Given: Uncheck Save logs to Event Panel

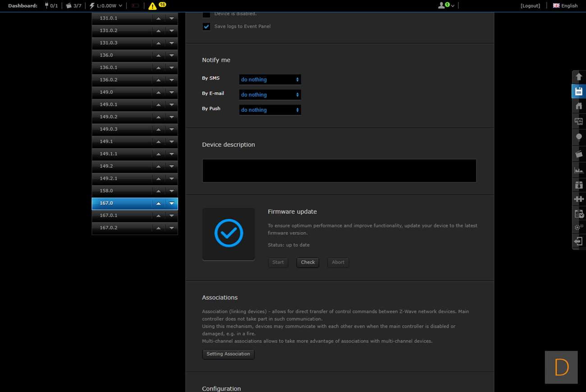Looking at the screenshot, I should 206,27.
